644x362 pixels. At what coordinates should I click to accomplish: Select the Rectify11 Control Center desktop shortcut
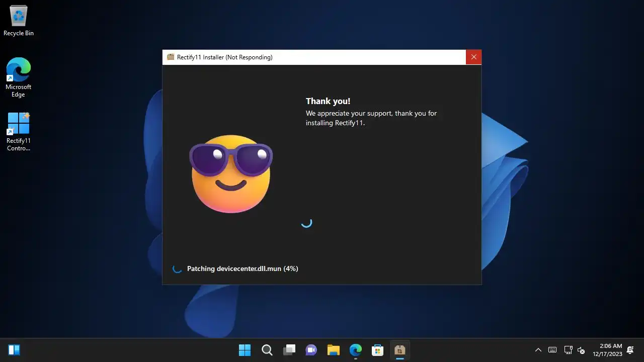coord(19,131)
